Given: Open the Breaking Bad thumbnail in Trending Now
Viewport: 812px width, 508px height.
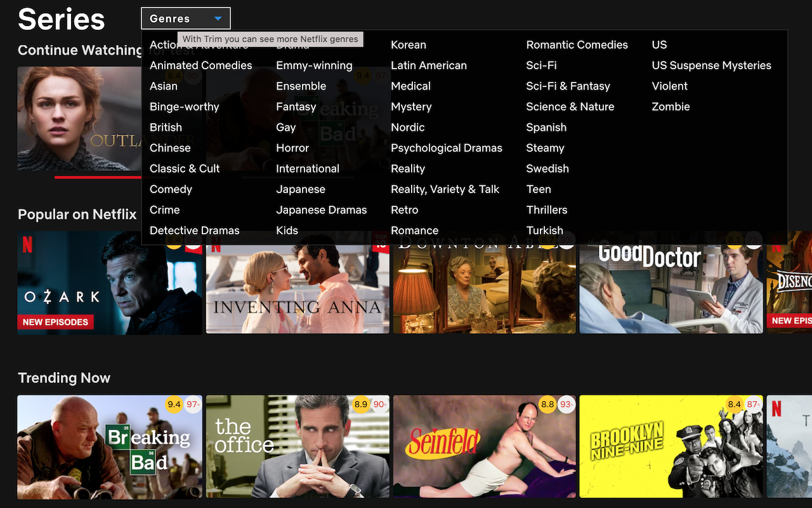Looking at the screenshot, I should coord(110,446).
